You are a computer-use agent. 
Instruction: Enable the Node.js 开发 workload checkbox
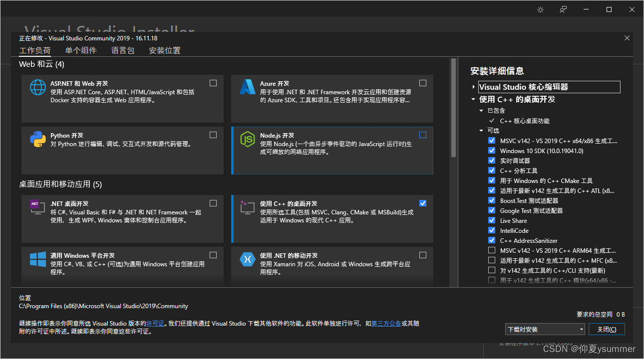tap(423, 135)
